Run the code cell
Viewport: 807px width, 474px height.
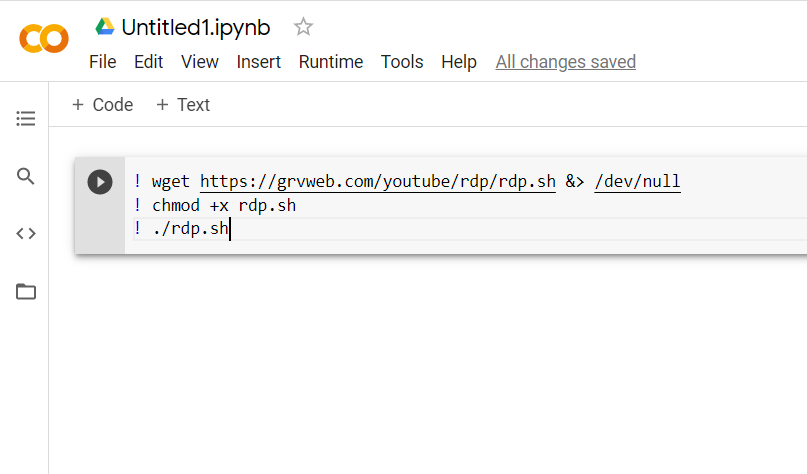tap(100, 182)
